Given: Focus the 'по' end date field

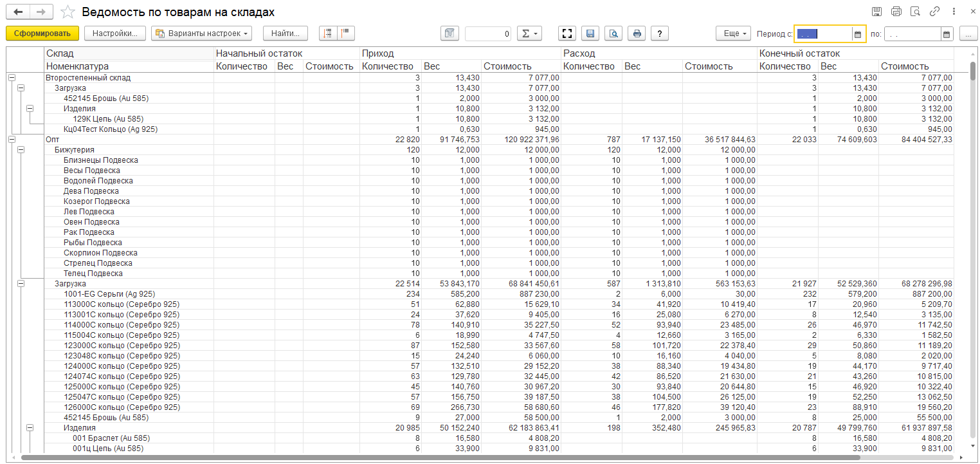Looking at the screenshot, I should pyautogui.click(x=912, y=34).
